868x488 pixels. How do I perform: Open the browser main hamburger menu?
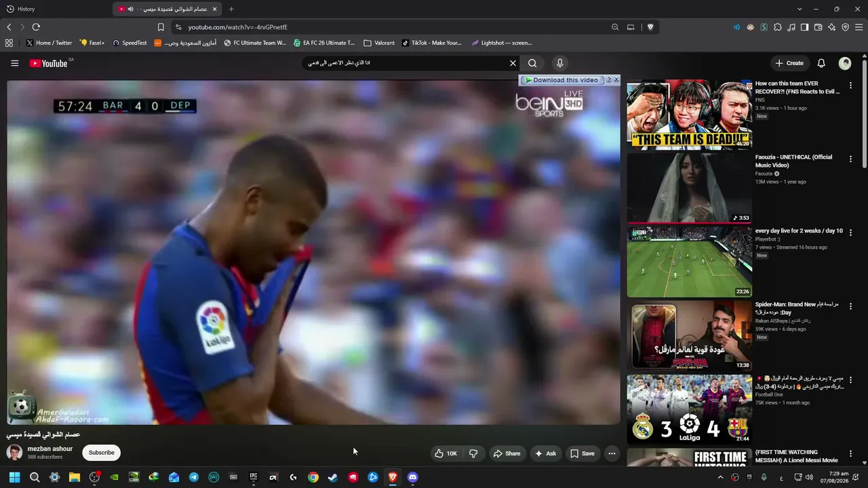[859, 27]
